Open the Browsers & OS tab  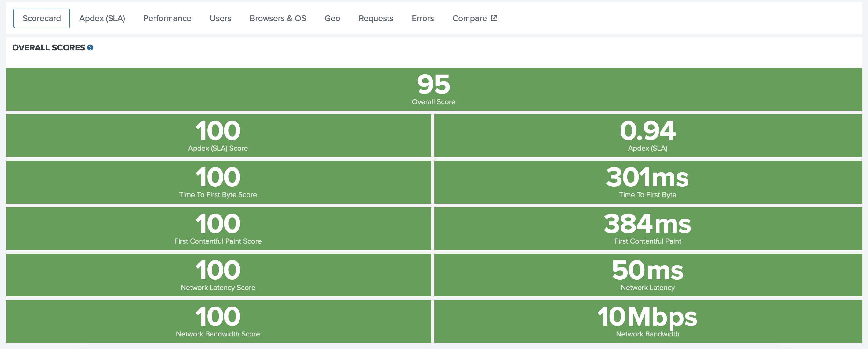(x=278, y=18)
